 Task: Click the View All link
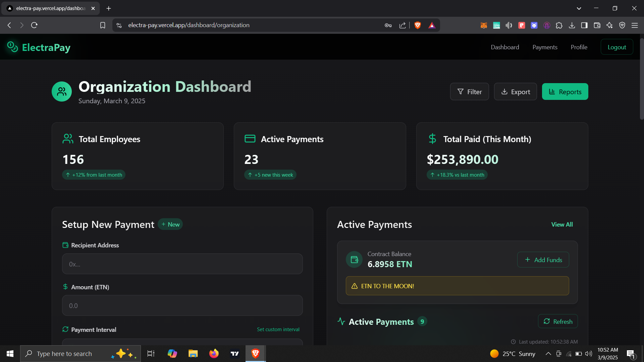[562, 225]
